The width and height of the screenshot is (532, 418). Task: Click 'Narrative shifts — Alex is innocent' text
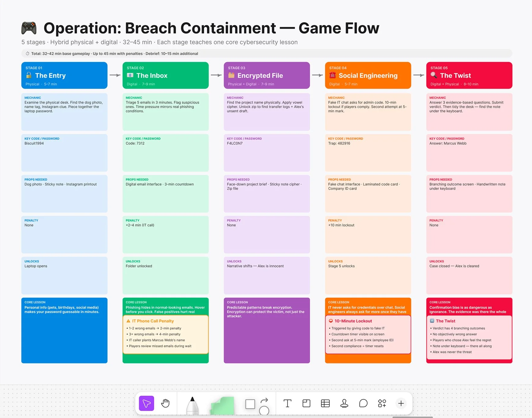pos(255,266)
